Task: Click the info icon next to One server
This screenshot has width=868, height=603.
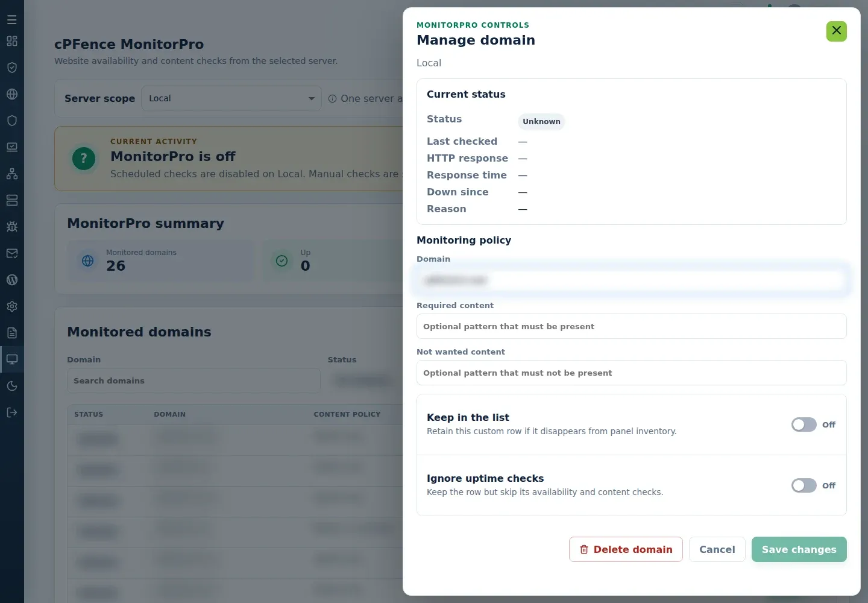Action: (x=332, y=99)
